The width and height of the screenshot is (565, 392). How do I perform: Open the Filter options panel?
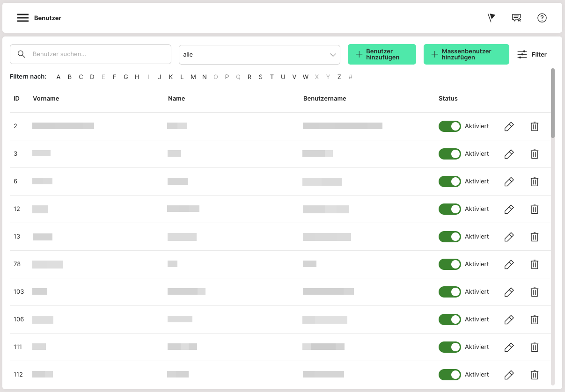[x=532, y=55]
